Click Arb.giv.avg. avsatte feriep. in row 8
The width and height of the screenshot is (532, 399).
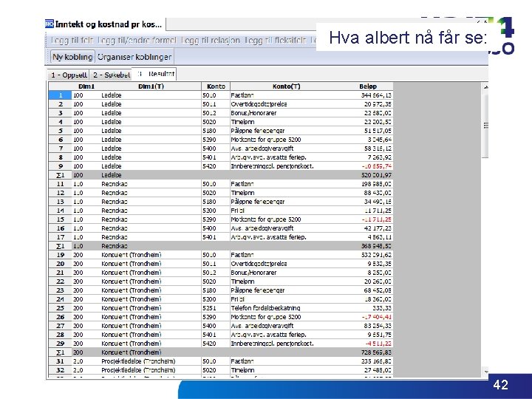(x=268, y=157)
